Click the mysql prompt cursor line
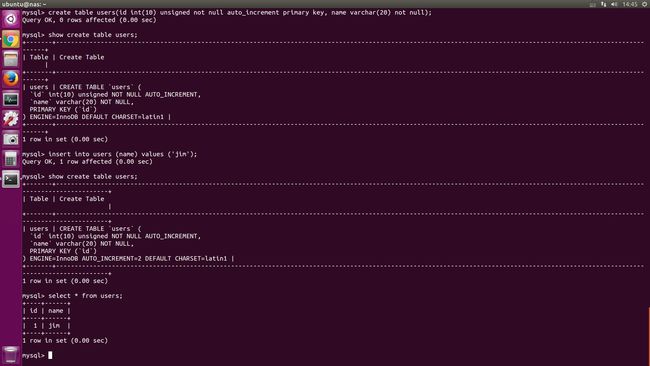Viewport: 650px width, 366px height. [x=37, y=355]
